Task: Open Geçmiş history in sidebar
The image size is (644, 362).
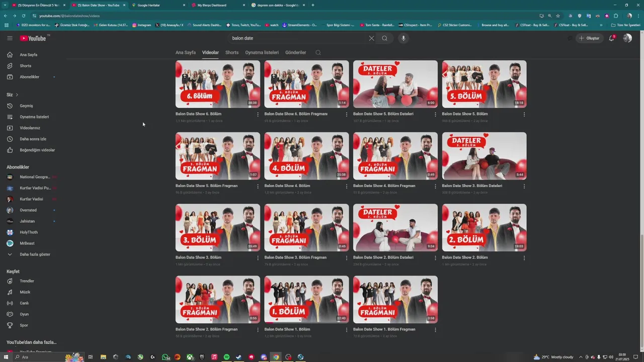Action: (26, 106)
